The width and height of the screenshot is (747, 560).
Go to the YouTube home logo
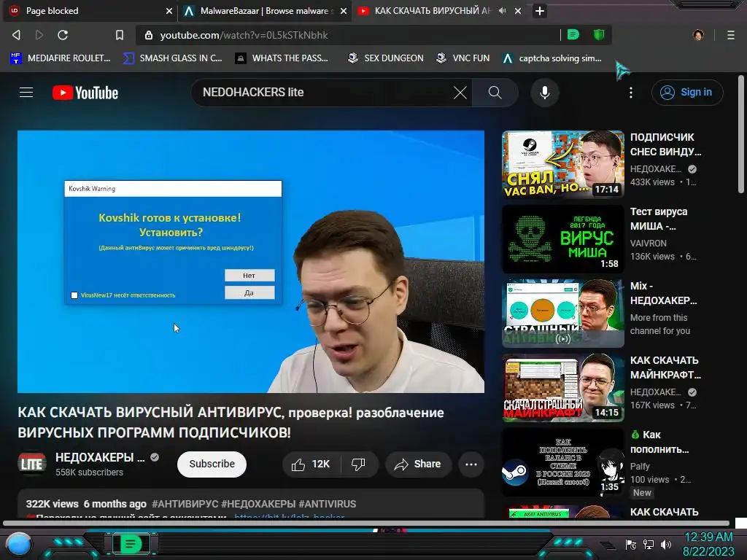click(x=85, y=93)
